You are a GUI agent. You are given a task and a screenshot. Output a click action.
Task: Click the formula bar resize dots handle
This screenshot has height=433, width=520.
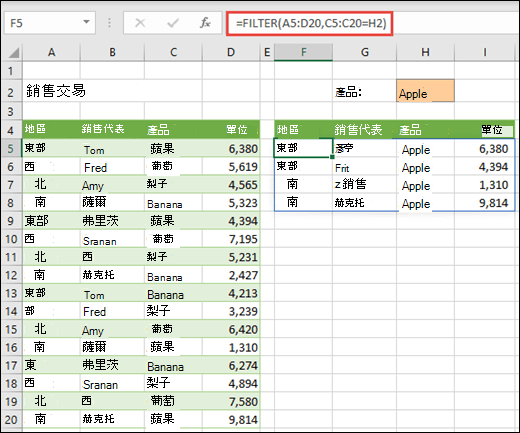pyautogui.click(x=110, y=23)
